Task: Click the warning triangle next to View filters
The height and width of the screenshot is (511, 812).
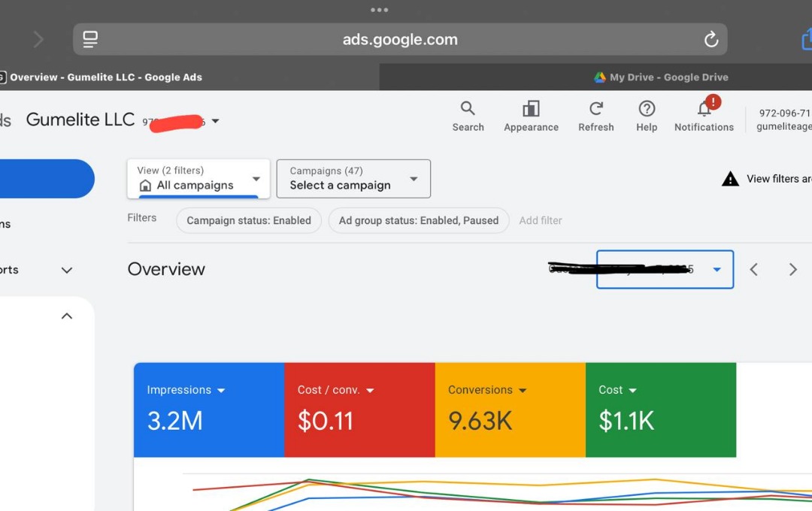Action: pos(730,179)
